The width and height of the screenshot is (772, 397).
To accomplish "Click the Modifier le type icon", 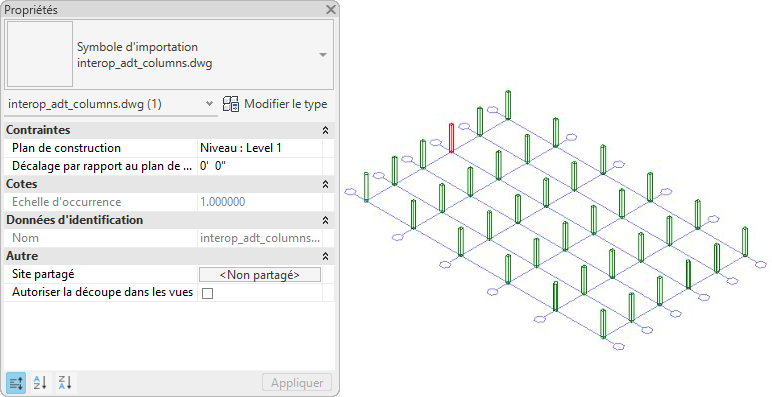I will [x=231, y=104].
